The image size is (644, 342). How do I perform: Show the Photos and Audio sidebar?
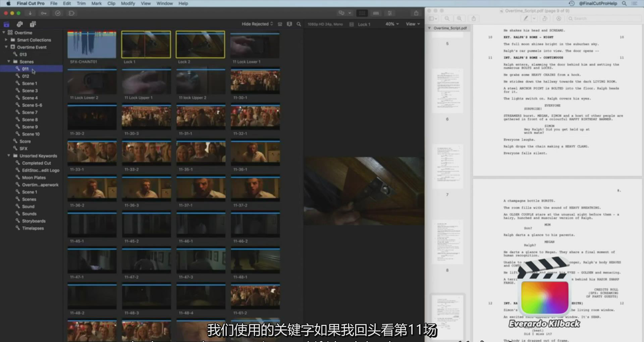[x=20, y=24]
